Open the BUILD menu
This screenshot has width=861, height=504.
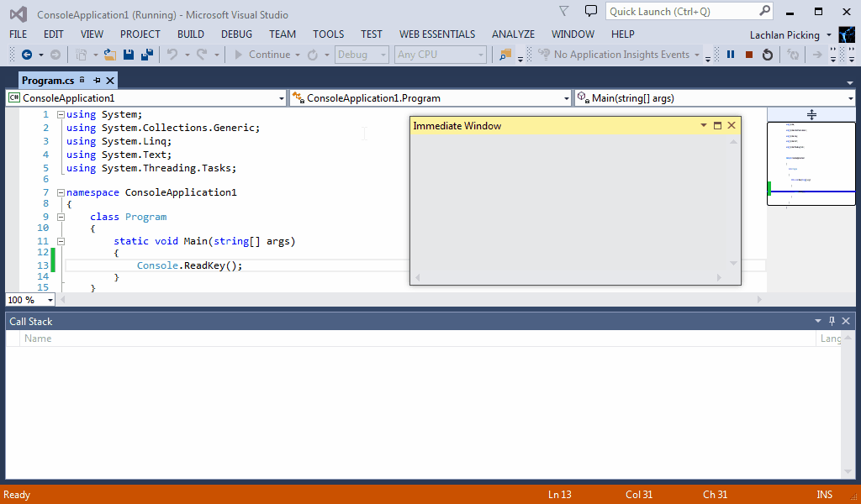click(191, 34)
